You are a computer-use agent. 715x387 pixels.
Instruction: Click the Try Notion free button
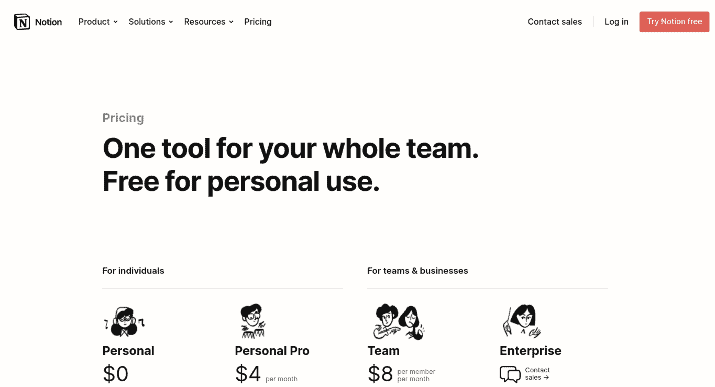674,22
